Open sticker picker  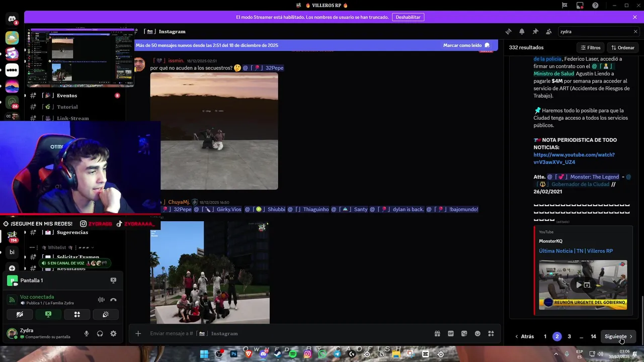coord(464,333)
